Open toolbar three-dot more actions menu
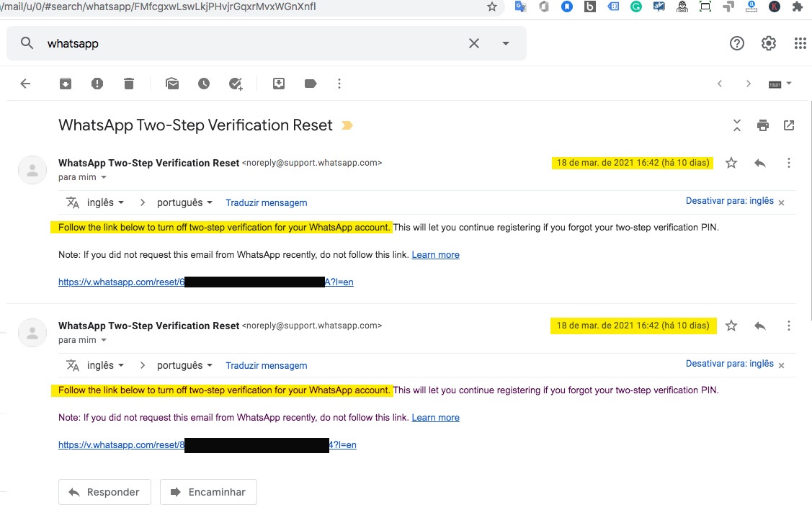Image resolution: width=812 pixels, height=510 pixels. (x=339, y=84)
